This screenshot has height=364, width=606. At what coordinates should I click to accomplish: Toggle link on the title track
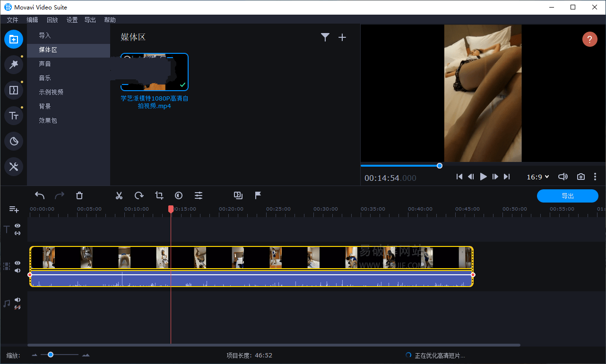pos(17,233)
